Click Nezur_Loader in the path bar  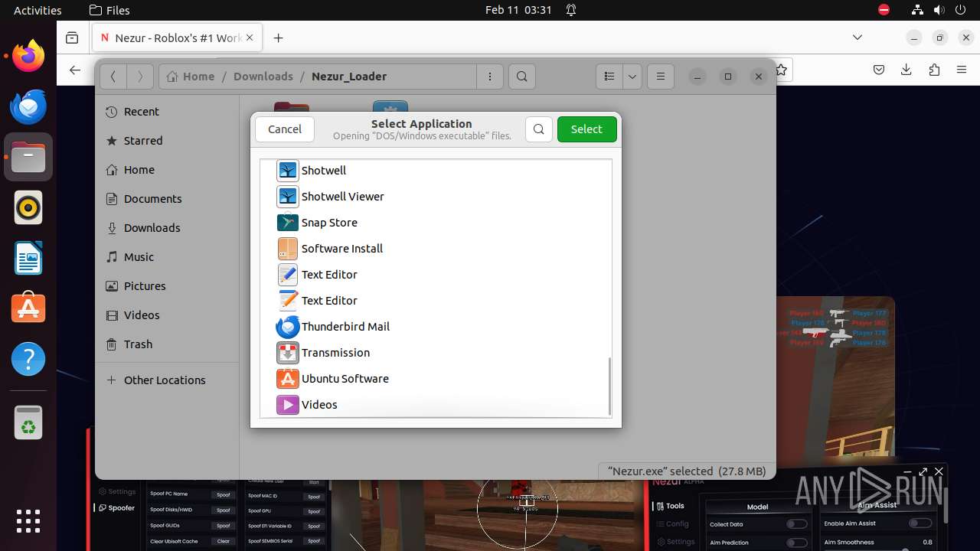(349, 77)
